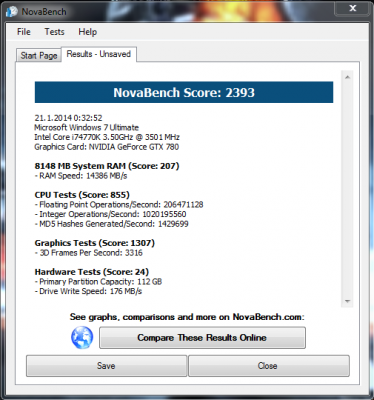Viewport: 374px width, 400px height.
Task: Click the date 21.1.2014 0:32:52
Action: [68, 118]
